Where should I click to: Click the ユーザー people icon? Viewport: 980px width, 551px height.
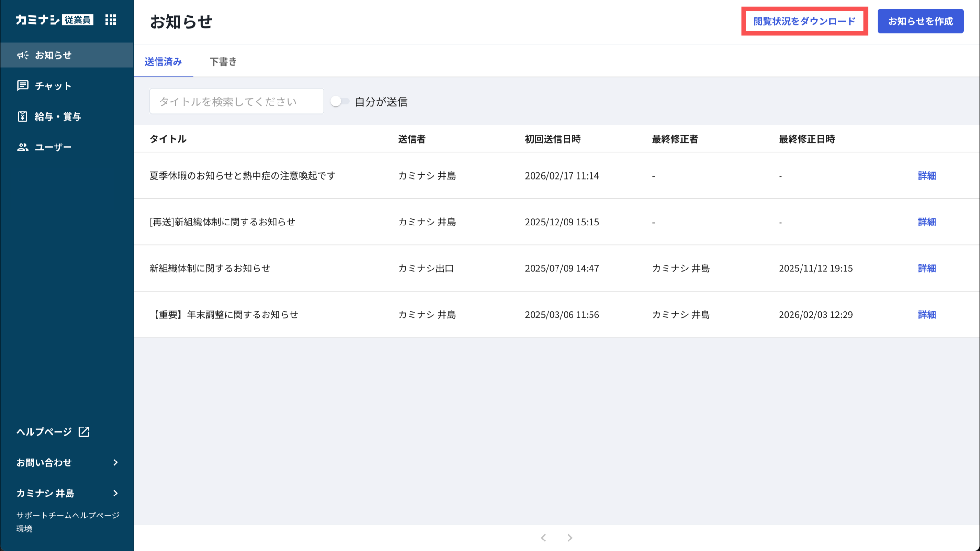click(22, 147)
